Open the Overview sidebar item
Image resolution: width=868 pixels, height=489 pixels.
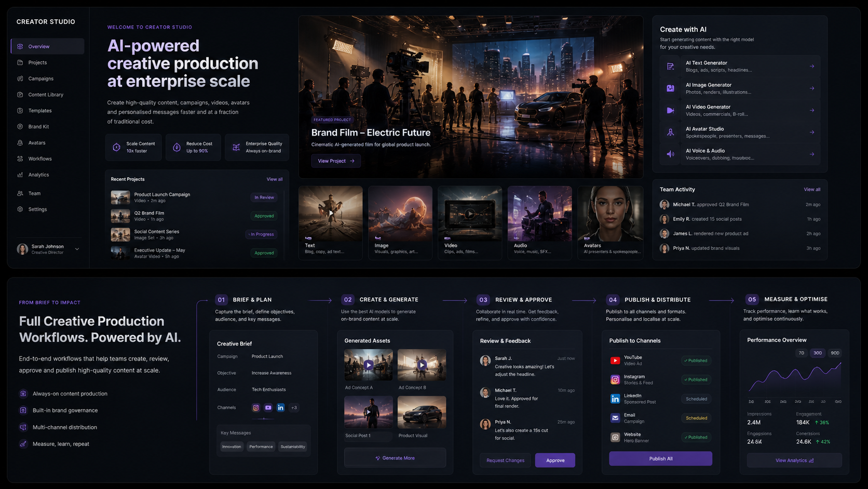[x=47, y=46]
